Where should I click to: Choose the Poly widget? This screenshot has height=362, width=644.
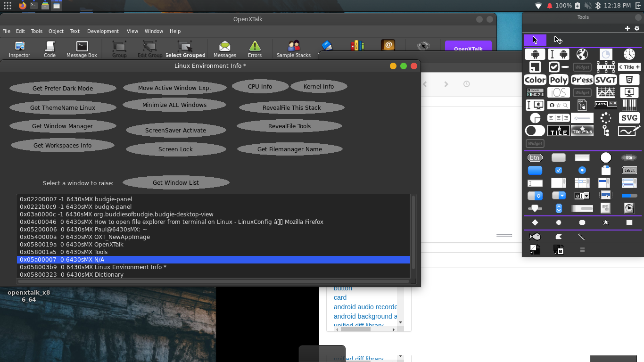click(559, 80)
